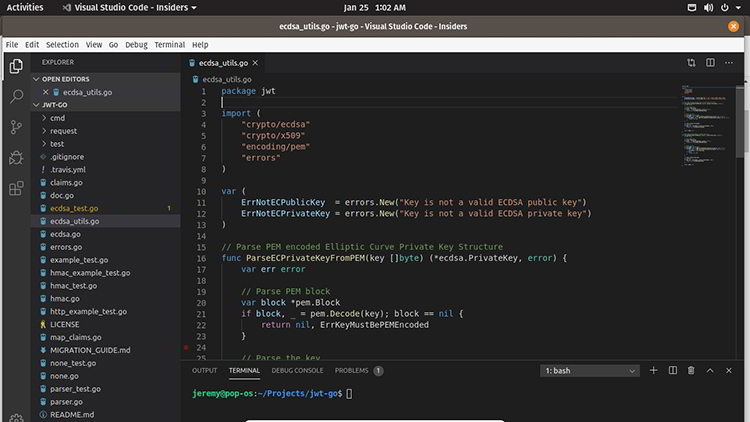Open the '1: bash' terminal dropdown
Viewport: 750px width, 422px height.
590,370
